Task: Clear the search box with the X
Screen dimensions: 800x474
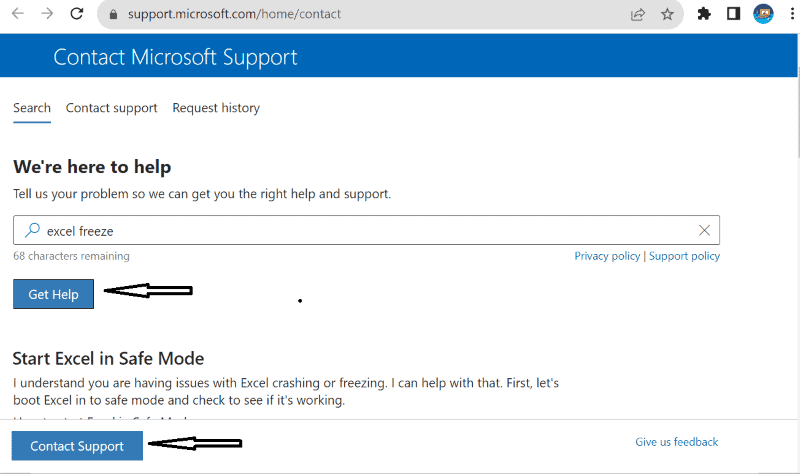Action: pos(704,231)
